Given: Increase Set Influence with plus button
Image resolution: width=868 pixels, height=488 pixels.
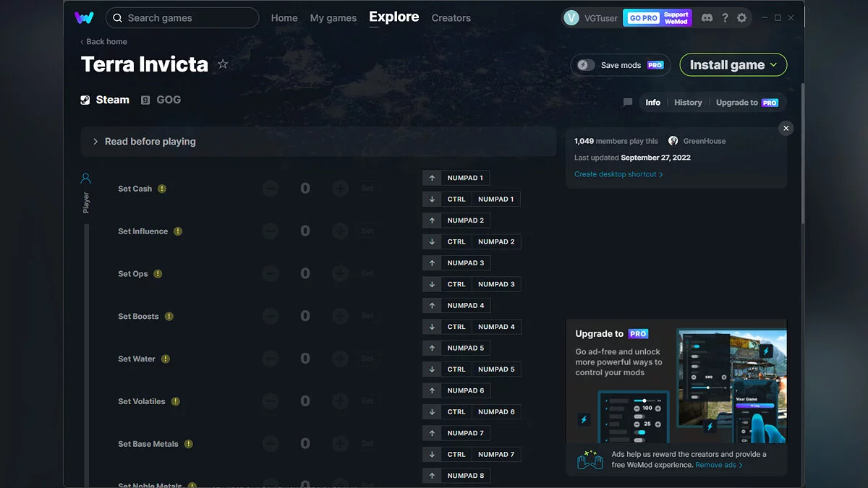Looking at the screenshot, I should click(x=340, y=231).
